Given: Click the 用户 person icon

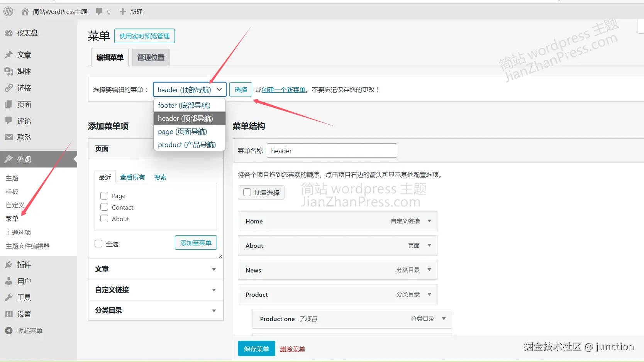Looking at the screenshot, I should (9, 281).
